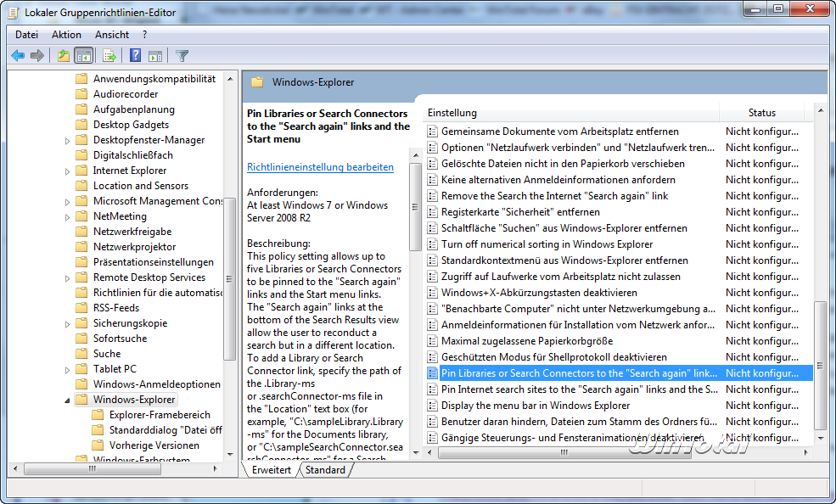Image resolution: width=836 pixels, height=504 pixels.
Task: Switch to the Standard tab
Action: point(325,470)
